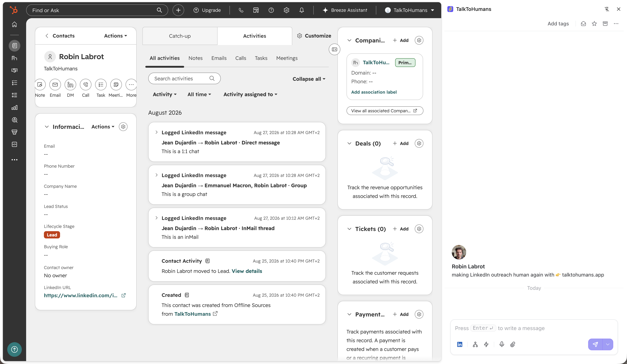Open the Contacts icon in the sidebar
627x364 pixels.
tap(15, 46)
